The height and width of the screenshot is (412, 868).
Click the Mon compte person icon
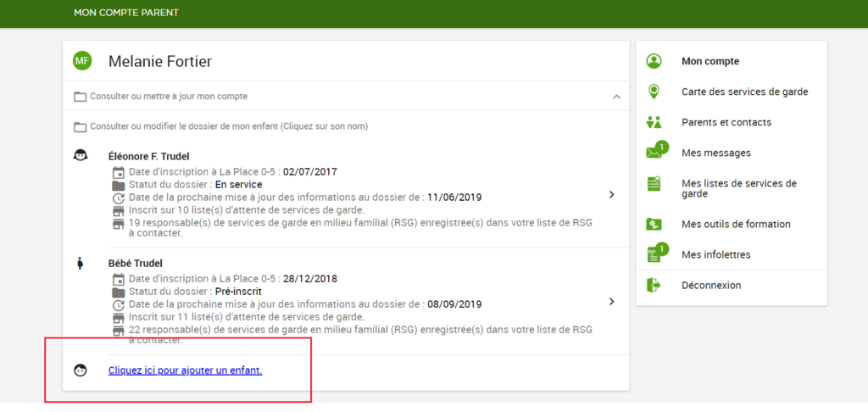click(x=654, y=62)
